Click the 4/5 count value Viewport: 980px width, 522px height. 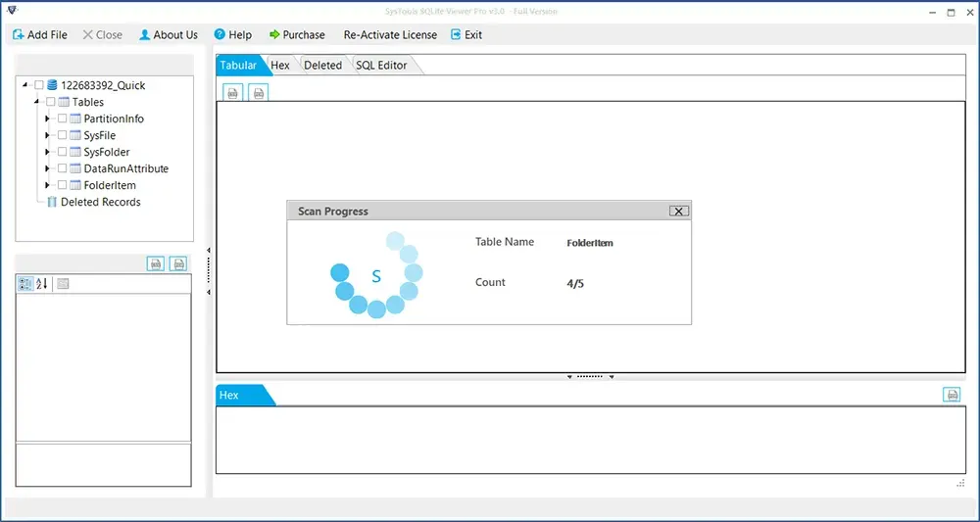click(575, 284)
